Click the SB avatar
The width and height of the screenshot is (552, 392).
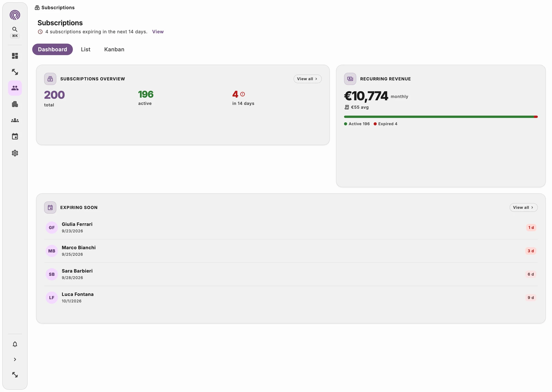click(x=52, y=274)
